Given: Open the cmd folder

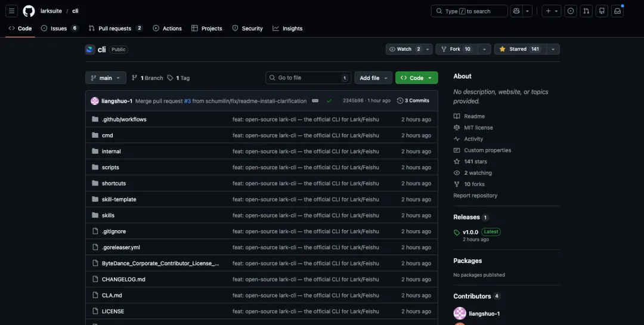Looking at the screenshot, I should pos(107,135).
